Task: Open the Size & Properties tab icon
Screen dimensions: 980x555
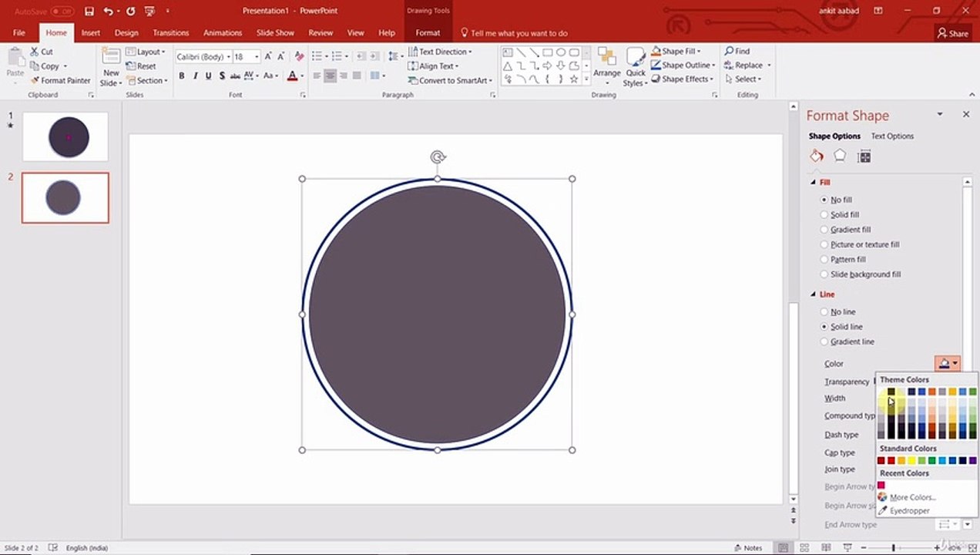Action: [864, 156]
